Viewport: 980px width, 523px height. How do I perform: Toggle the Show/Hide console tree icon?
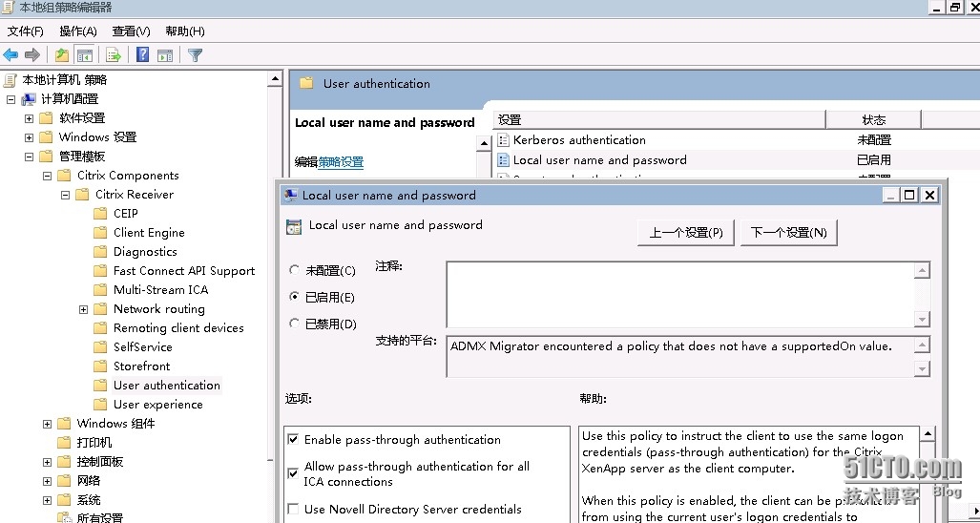coord(84,55)
